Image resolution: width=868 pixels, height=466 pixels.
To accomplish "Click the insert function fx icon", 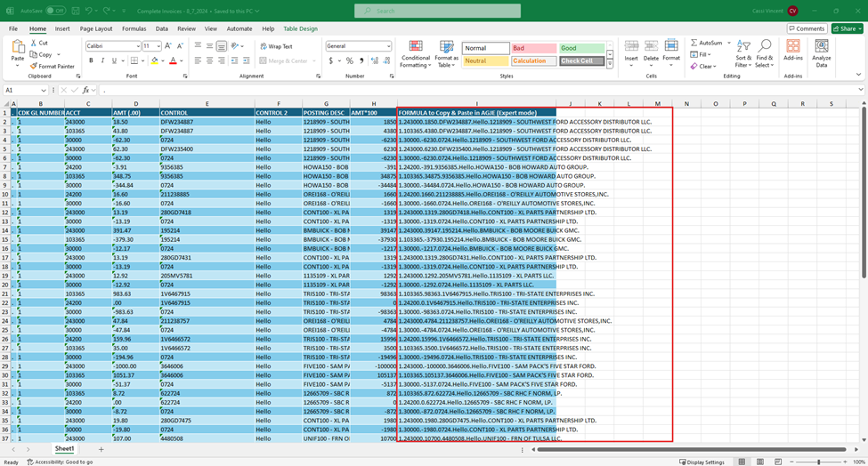I will (85, 90).
